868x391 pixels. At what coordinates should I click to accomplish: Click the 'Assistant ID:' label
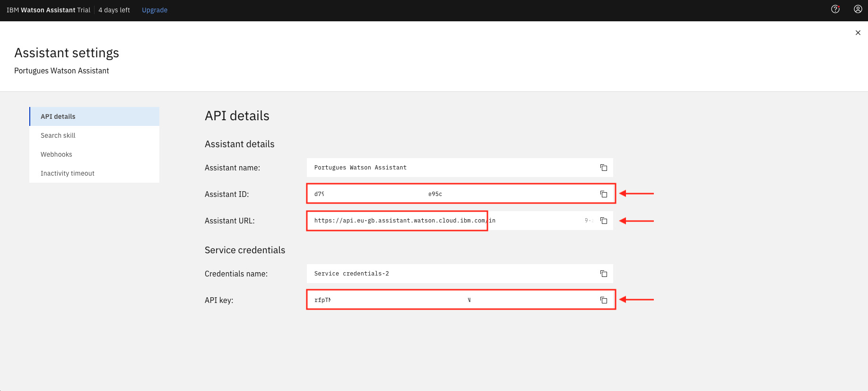click(227, 194)
